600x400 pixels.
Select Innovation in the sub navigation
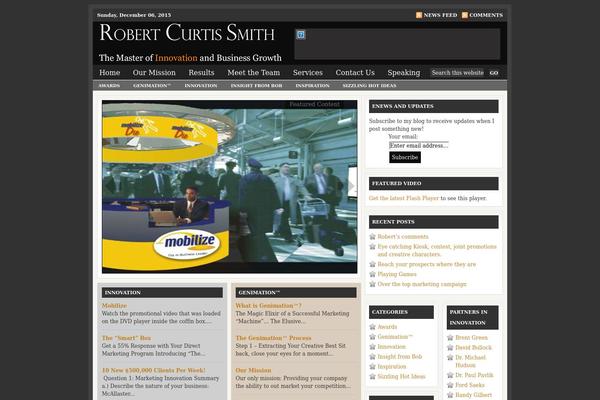coord(201,86)
